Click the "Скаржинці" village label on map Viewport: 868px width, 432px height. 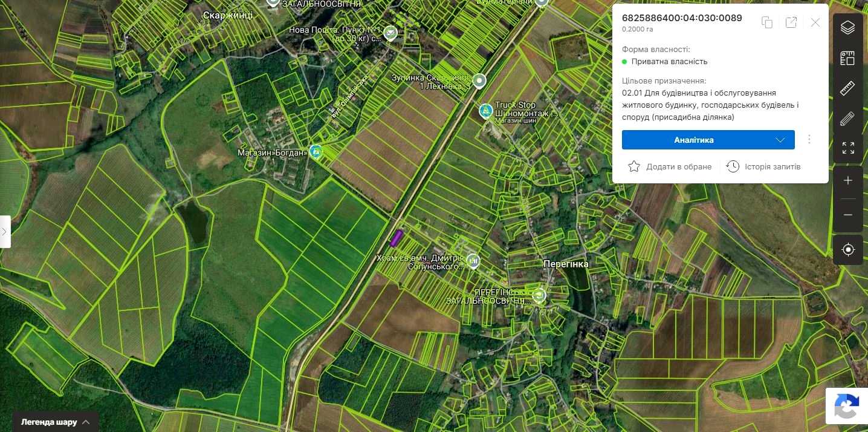tap(228, 16)
